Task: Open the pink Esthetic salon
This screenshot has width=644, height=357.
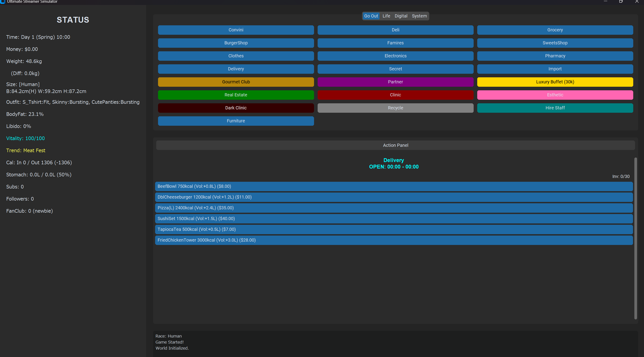Action: tap(555, 95)
